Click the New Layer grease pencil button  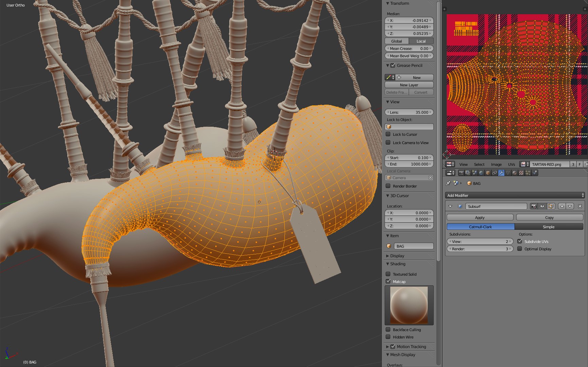coord(409,85)
